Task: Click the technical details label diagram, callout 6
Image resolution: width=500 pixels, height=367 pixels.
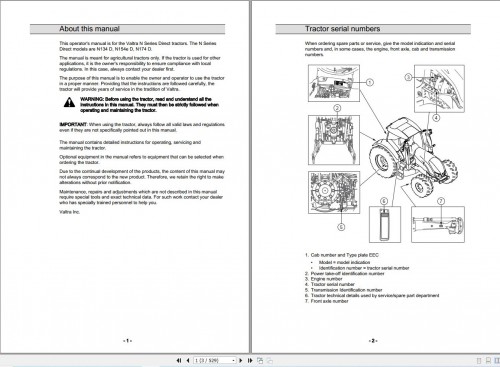Action: (x=385, y=224)
